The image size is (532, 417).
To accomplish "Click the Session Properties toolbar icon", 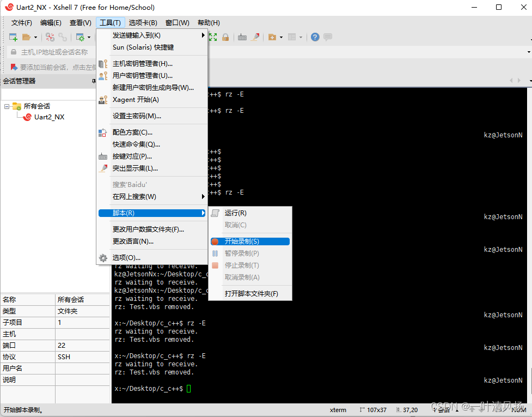I will pyautogui.click(x=80, y=37).
